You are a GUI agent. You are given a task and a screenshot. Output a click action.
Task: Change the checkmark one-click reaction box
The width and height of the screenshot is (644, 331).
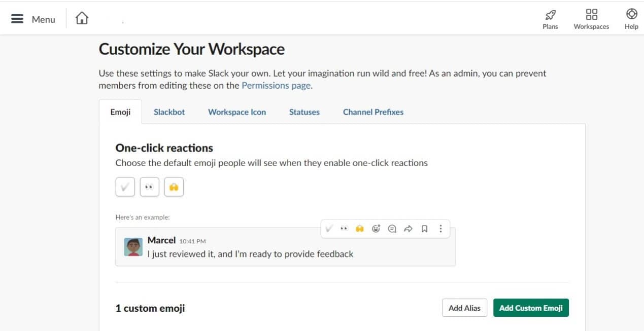pos(125,187)
